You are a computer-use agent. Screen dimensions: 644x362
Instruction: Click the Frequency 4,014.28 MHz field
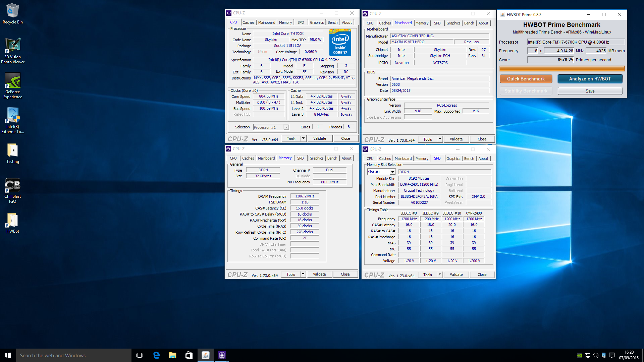tap(559, 51)
